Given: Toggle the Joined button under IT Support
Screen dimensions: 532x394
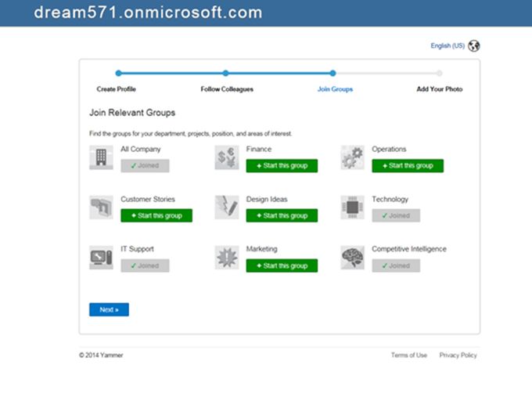Looking at the screenshot, I should (145, 266).
